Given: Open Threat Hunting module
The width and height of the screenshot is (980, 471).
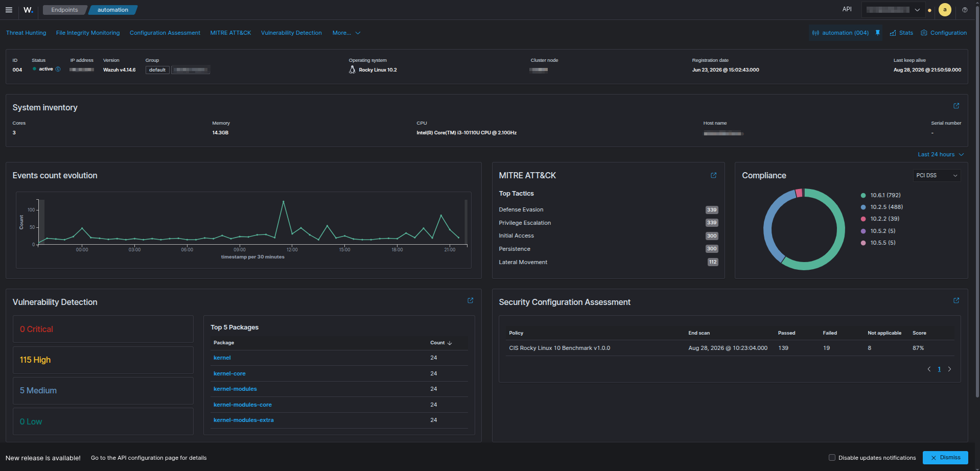Looking at the screenshot, I should [26, 33].
